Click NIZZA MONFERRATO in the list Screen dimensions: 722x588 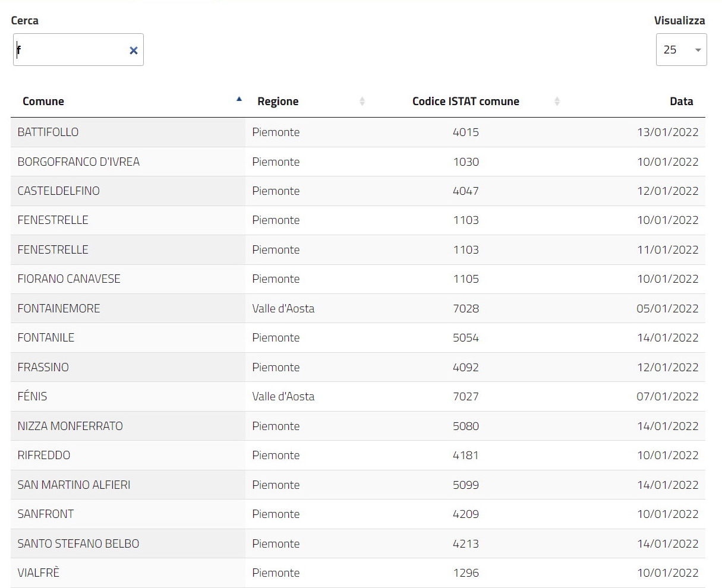point(70,426)
